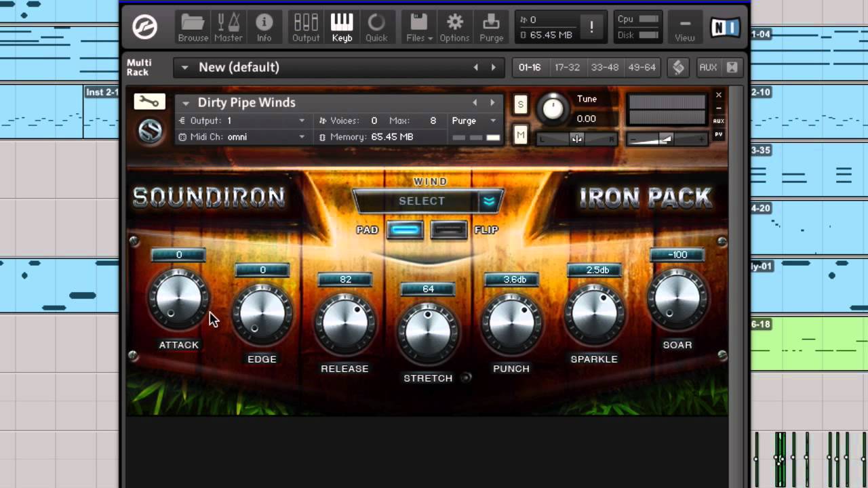Switch to instrument page 33-48

[605, 67]
